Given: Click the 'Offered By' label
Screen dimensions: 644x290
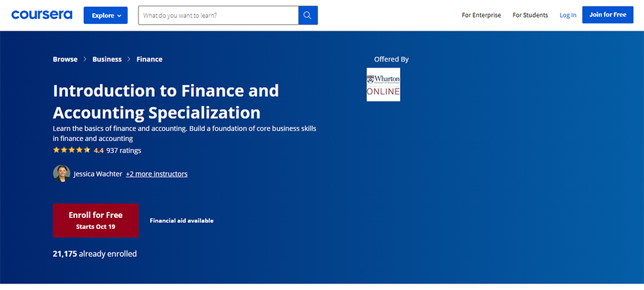Looking at the screenshot, I should (x=392, y=59).
